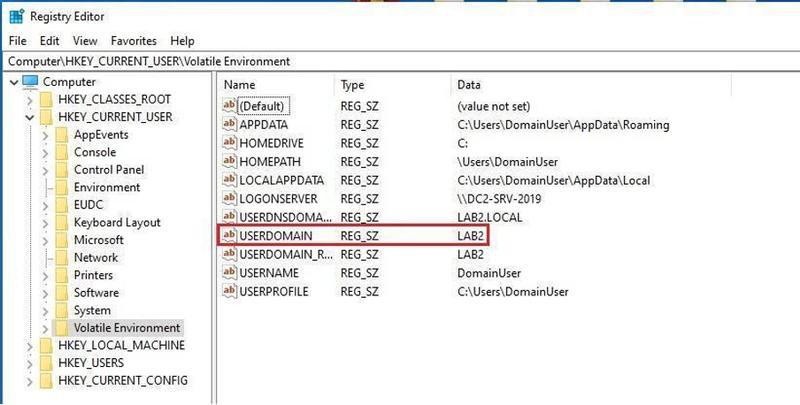The width and height of the screenshot is (800, 405).
Task: Sort values by the Data column header
Action: point(591,85)
